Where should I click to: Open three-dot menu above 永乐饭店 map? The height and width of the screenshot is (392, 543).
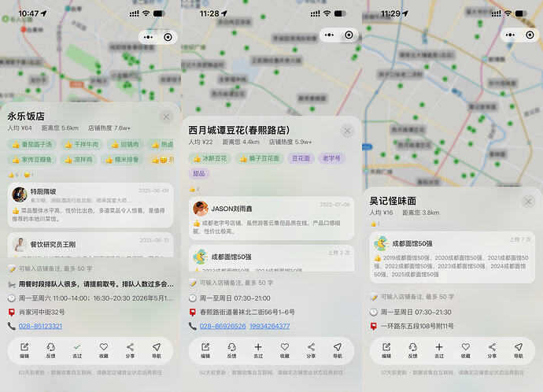coord(148,37)
